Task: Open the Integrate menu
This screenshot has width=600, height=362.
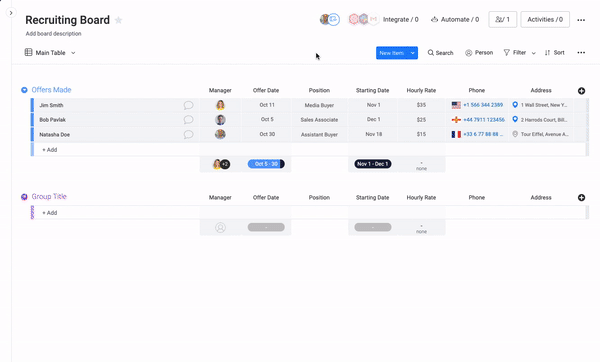Action: (x=401, y=19)
